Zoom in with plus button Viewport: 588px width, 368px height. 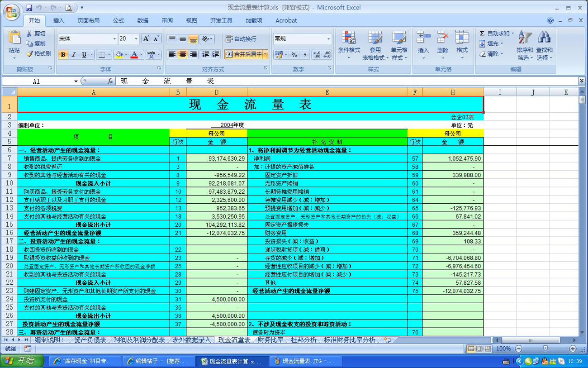(x=573, y=349)
